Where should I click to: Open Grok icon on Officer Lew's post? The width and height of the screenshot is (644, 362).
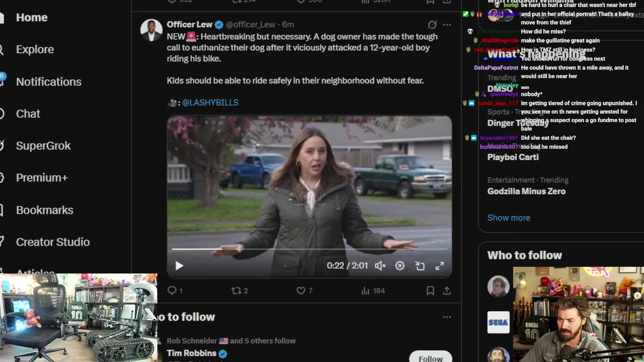coord(432,25)
